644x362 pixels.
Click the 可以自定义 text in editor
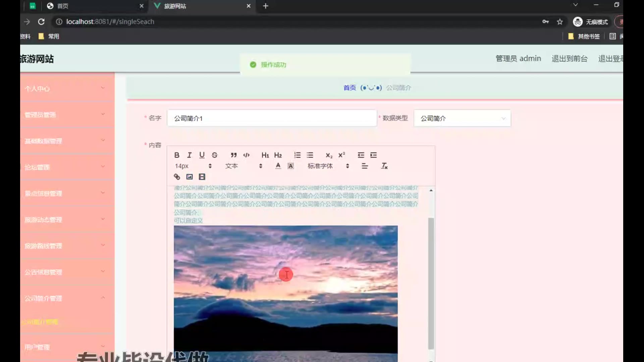188,221
